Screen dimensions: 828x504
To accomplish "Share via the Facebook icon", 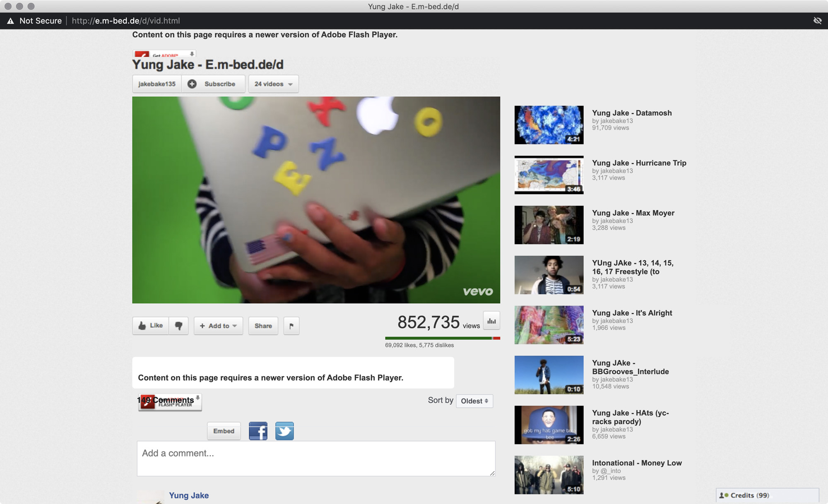I will coord(258,431).
